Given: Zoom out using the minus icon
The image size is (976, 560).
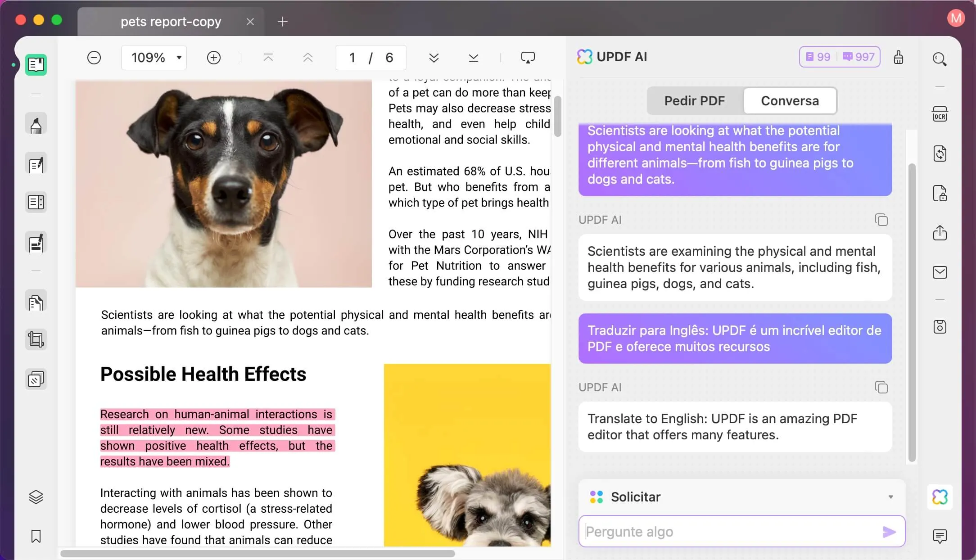Looking at the screenshot, I should tap(94, 57).
